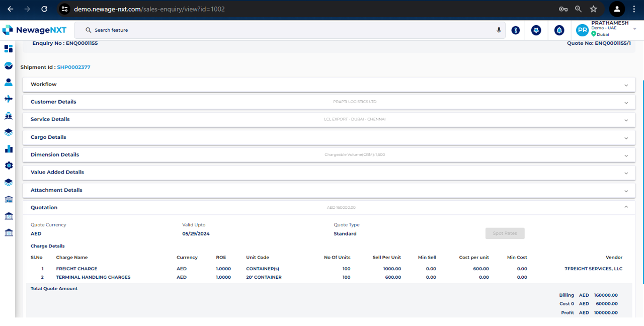644x326 pixels.
Task: Click the microphone voice search icon
Action: 499,30
